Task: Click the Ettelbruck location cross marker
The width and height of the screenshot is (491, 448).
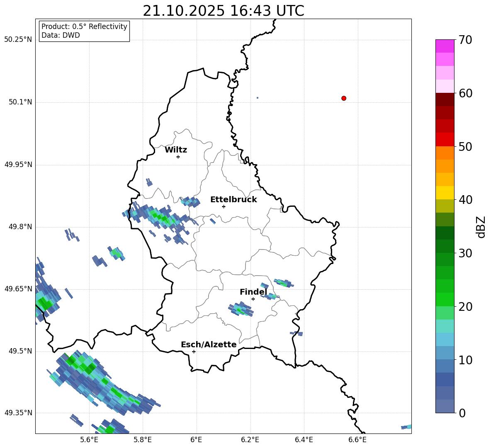Action: coord(224,206)
